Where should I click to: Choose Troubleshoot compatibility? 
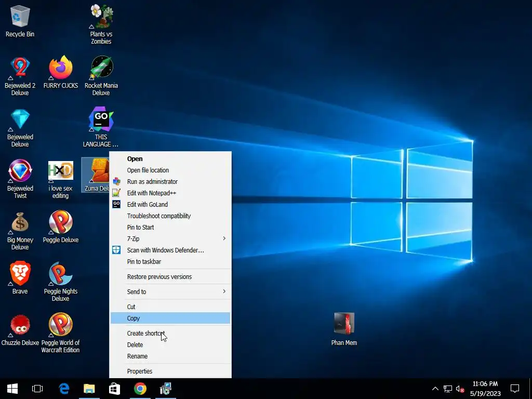(x=170, y=216)
